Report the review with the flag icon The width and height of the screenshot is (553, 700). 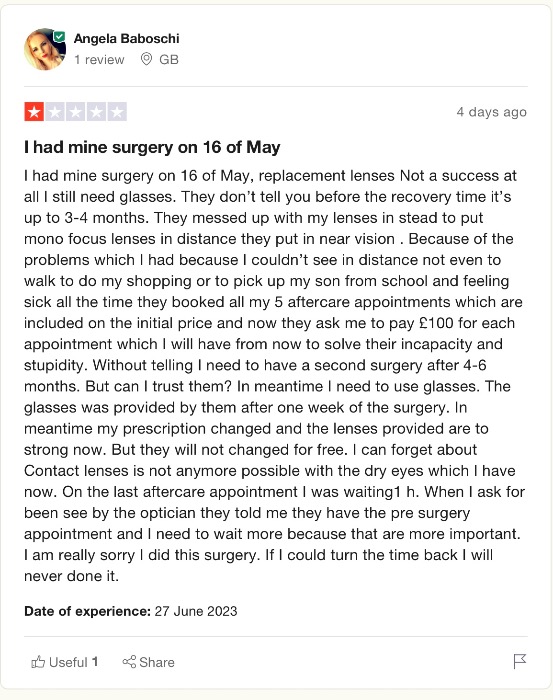(520, 661)
